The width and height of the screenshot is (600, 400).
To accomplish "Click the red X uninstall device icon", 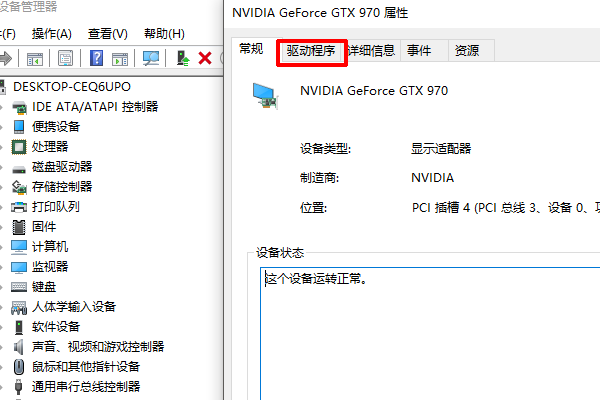I will coord(205,59).
